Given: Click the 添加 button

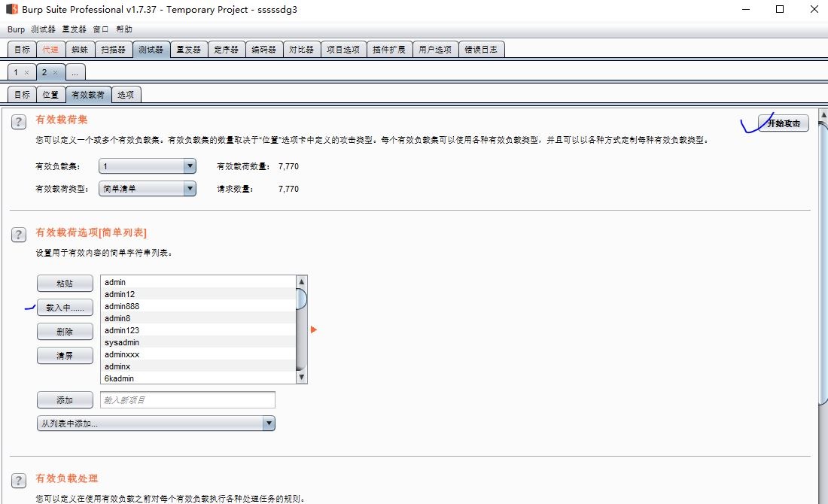Looking at the screenshot, I should point(65,400).
